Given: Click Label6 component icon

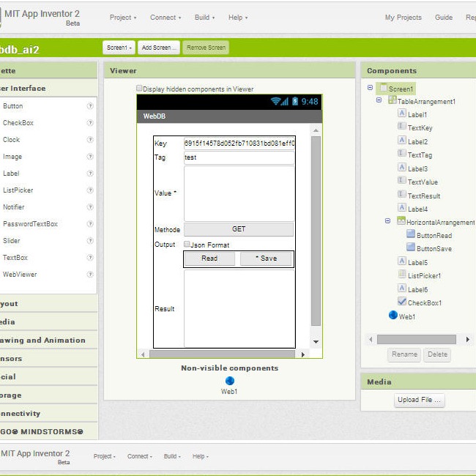Looking at the screenshot, I should 401,288.
